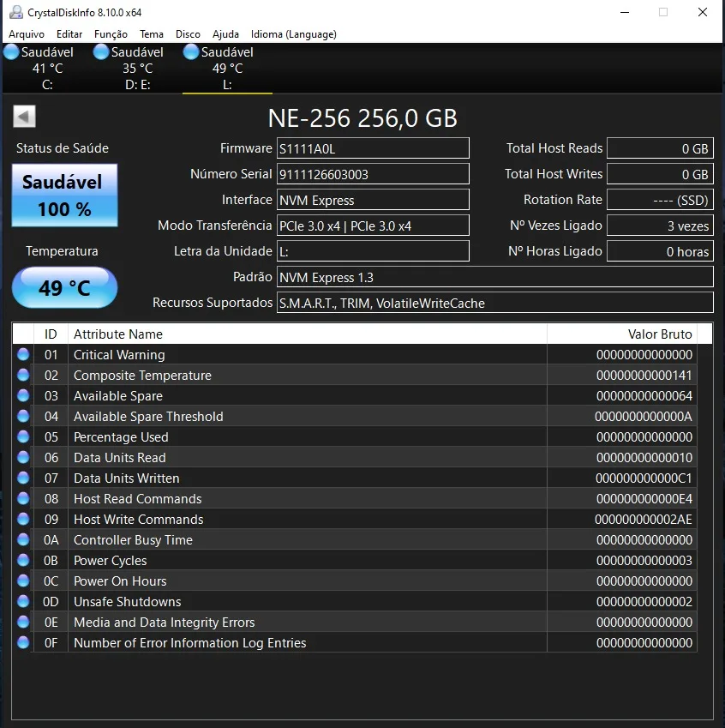Click status orb for Controller Busy Time
Screen dimensions: 725x728
[x=23, y=539]
